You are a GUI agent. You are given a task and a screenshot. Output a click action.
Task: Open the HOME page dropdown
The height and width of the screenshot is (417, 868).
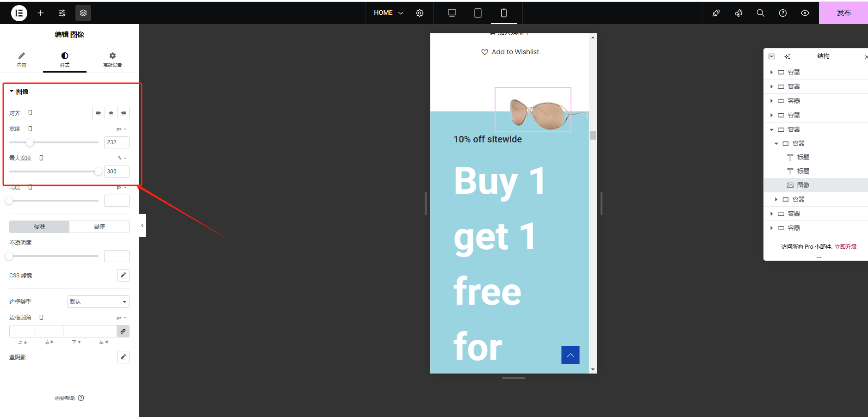pos(388,13)
